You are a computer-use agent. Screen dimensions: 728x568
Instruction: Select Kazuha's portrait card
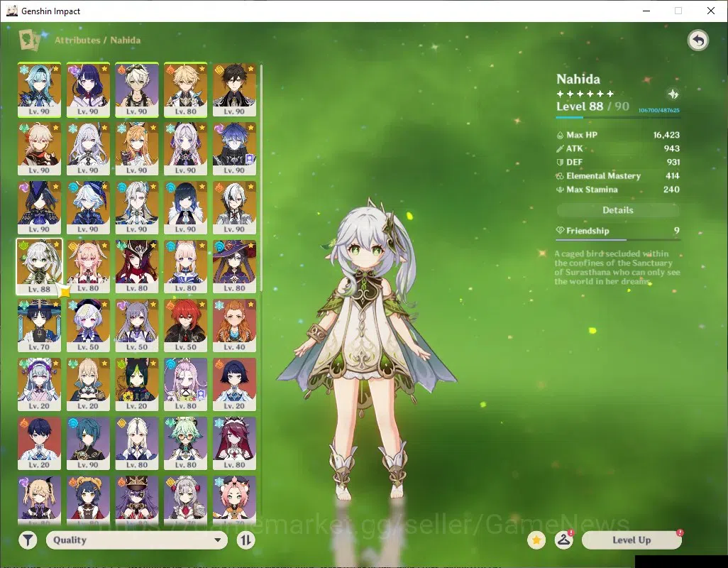point(40,148)
